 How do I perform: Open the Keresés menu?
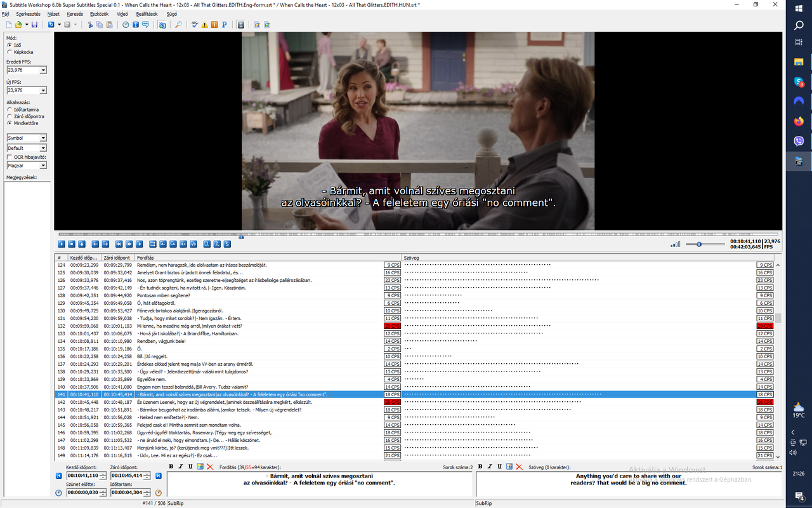(75, 13)
